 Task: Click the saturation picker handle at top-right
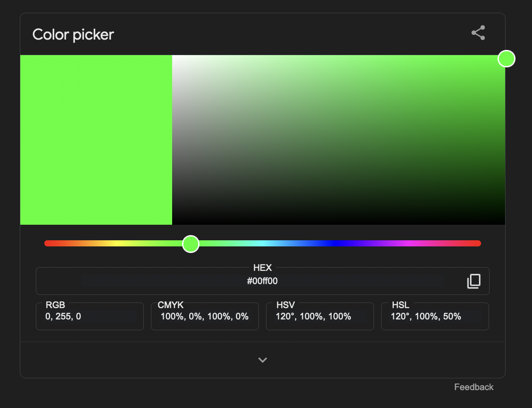[x=506, y=59]
